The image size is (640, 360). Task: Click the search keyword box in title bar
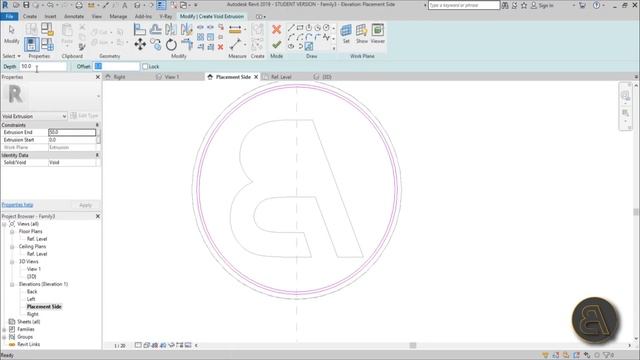[x=464, y=5]
